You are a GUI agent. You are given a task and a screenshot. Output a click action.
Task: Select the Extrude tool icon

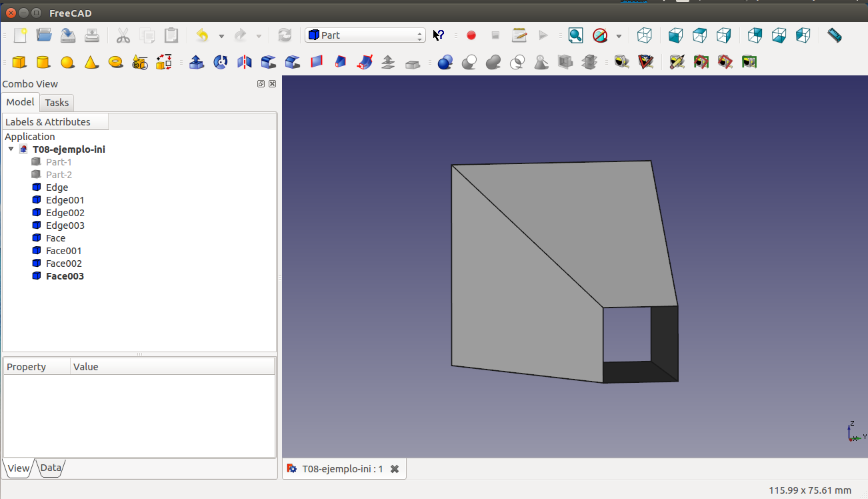point(196,62)
